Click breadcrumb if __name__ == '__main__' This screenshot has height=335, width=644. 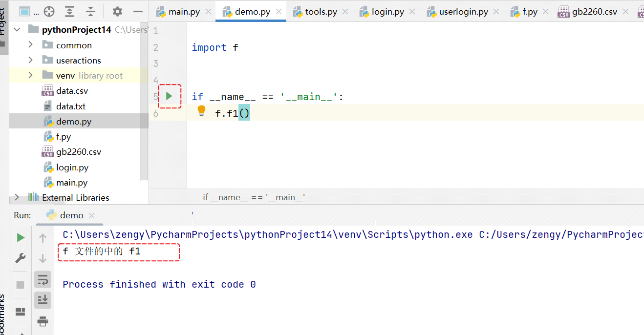(x=254, y=197)
